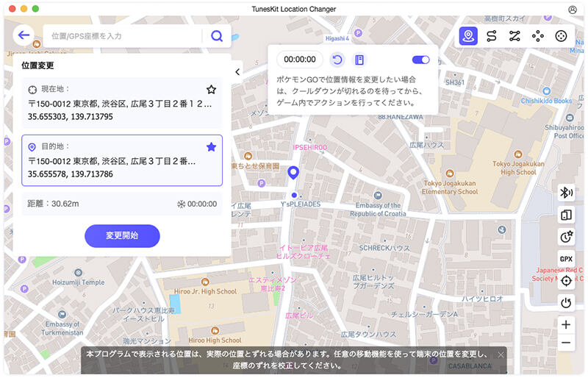The height and width of the screenshot is (378, 588).
Task: Click the Shibuyahiroo Post Office label
Action: point(564,132)
